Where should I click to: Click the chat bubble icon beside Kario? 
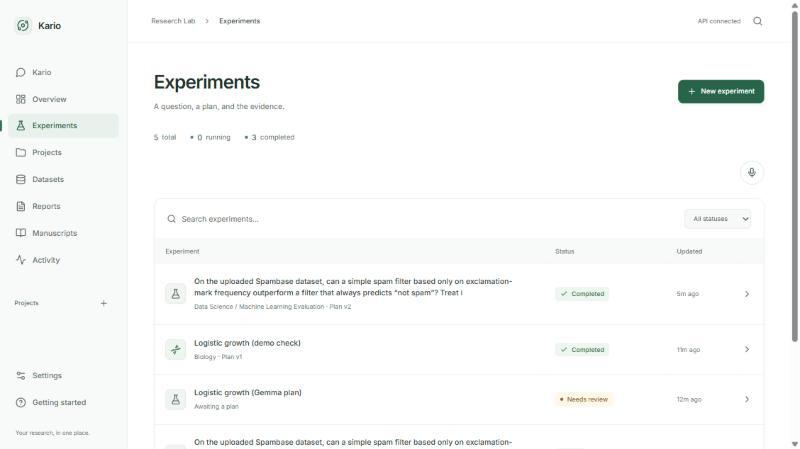click(x=20, y=72)
